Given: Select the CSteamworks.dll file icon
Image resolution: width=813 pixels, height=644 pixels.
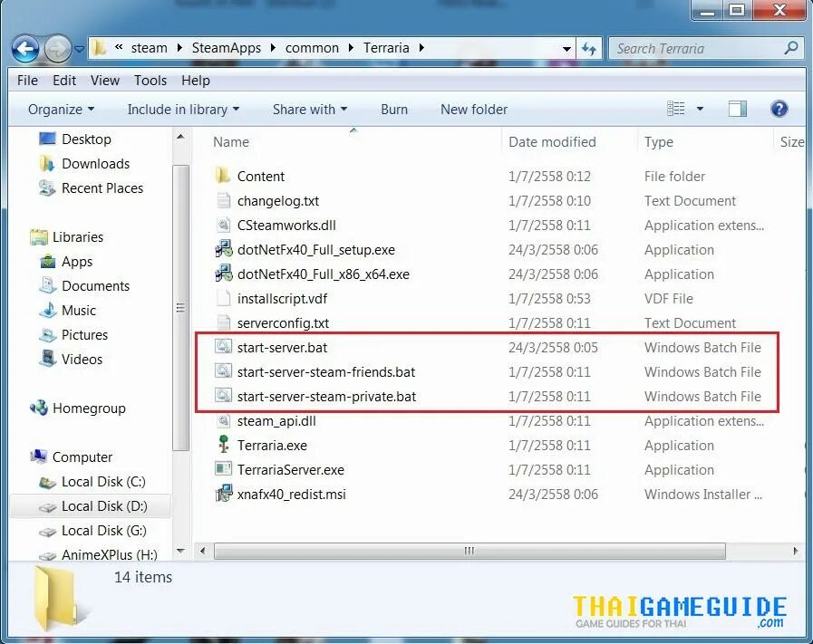Looking at the screenshot, I should coord(223,225).
